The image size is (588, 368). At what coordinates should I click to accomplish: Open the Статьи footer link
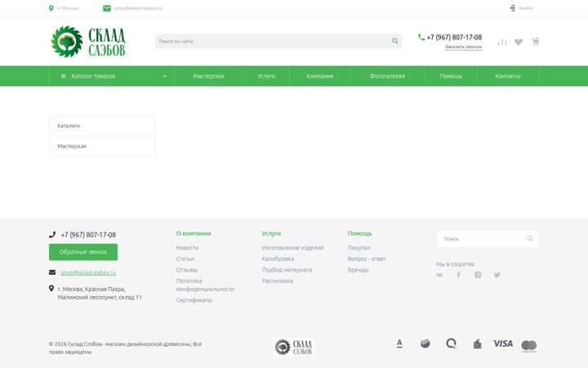tap(185, 258)
